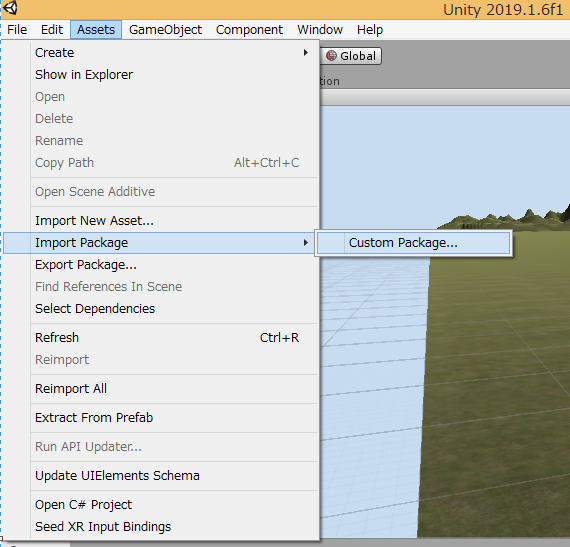Toggle the Global handle orientation button
This screenshot has height=547, width=570.
[352, 56]
